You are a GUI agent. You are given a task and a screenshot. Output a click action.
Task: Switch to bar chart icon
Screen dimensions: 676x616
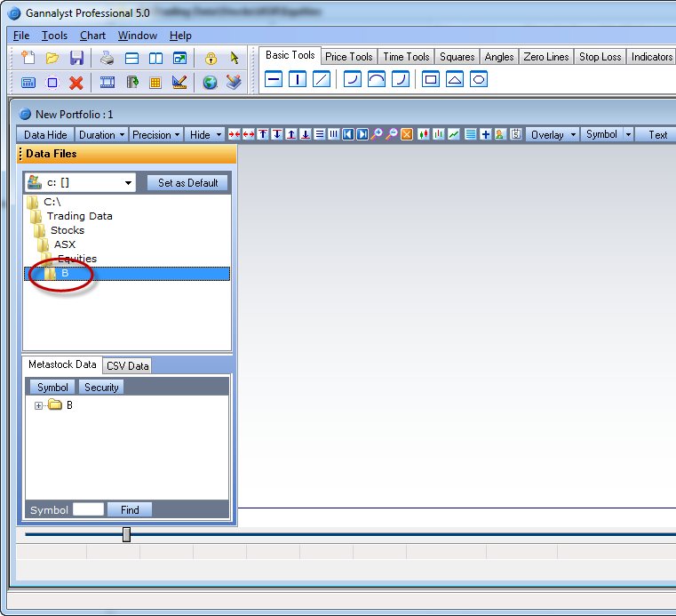(439, 134)
